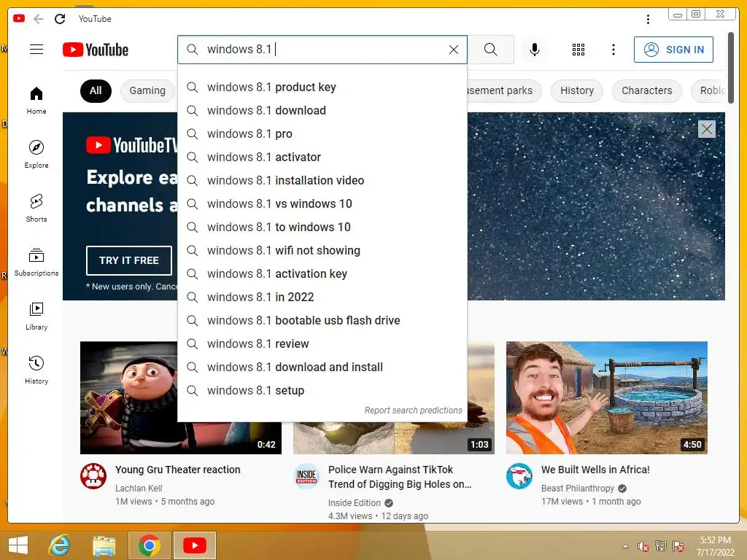Image resolution: width=747 pixels, height=560 pixels.
Task: Click the SIGN IN button
Action: (673, 50)
